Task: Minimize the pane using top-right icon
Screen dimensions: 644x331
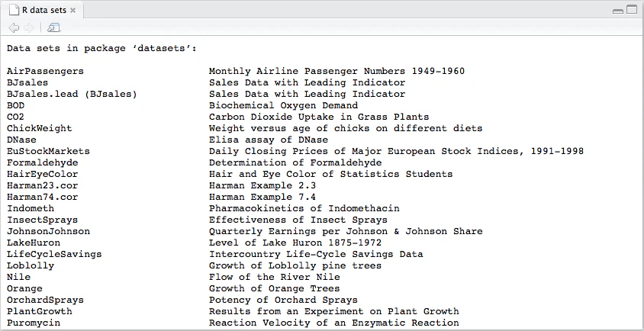Action: 618,11
